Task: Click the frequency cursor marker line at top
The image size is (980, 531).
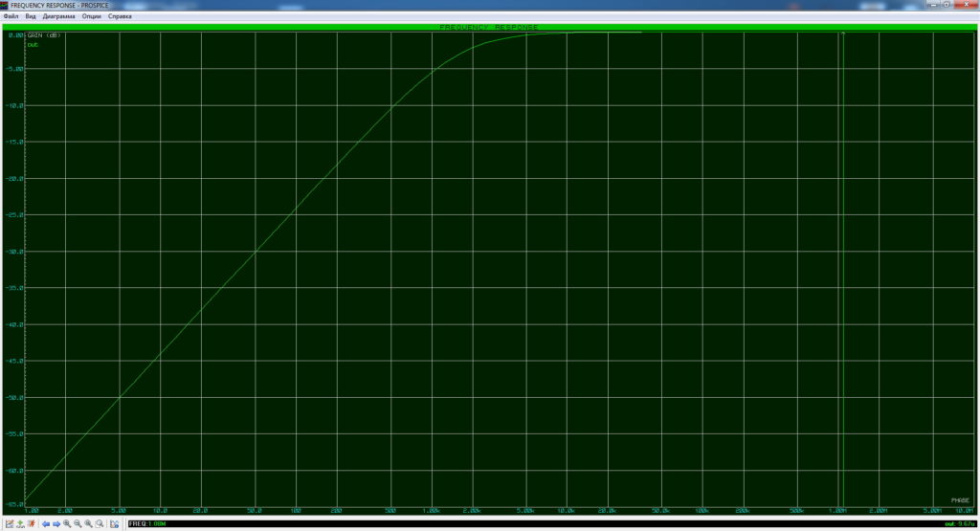Action: tap(841, 35)
